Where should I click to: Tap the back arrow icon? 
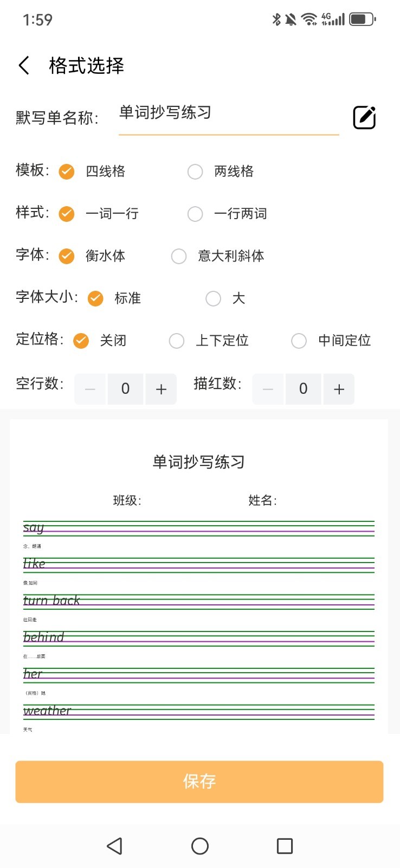24,66
